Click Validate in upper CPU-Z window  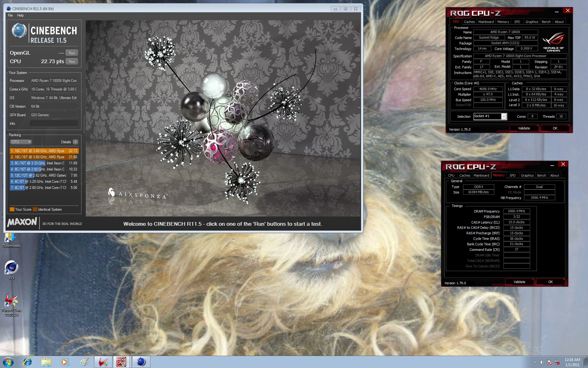[x=524, y=128]
